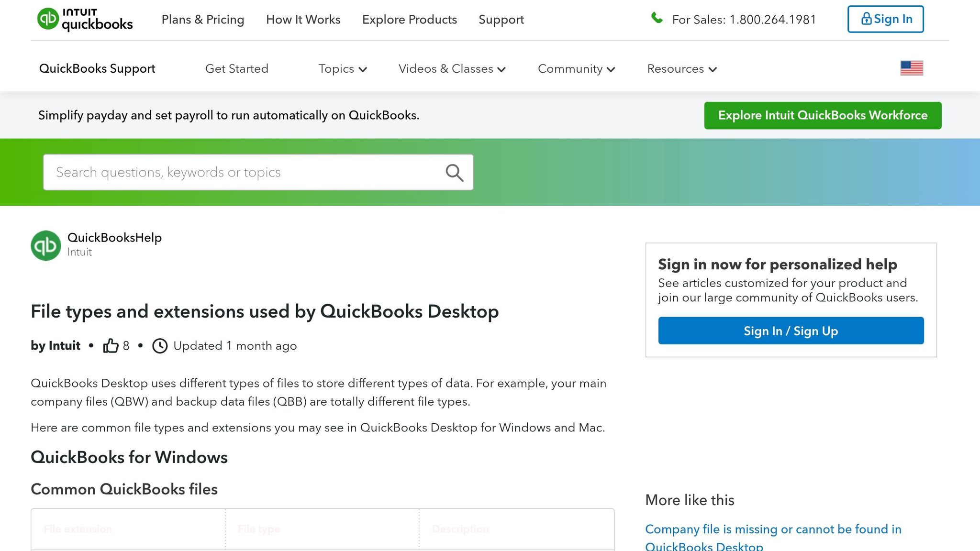The image size is (980, 551).
Task: Select the Get Started tab
Action: [x=236, y=69]
